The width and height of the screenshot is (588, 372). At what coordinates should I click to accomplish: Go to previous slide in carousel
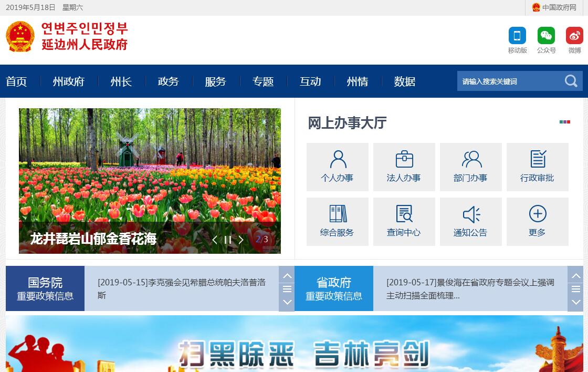(x=215, y=240)
